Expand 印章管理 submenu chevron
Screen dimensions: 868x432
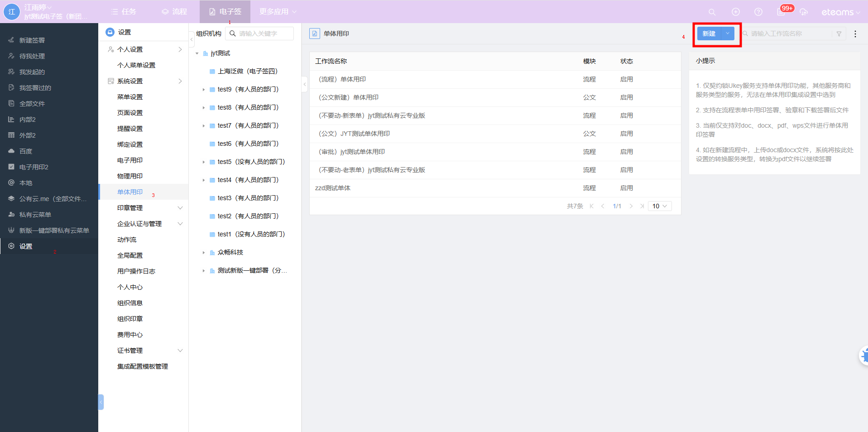(180, 208)
